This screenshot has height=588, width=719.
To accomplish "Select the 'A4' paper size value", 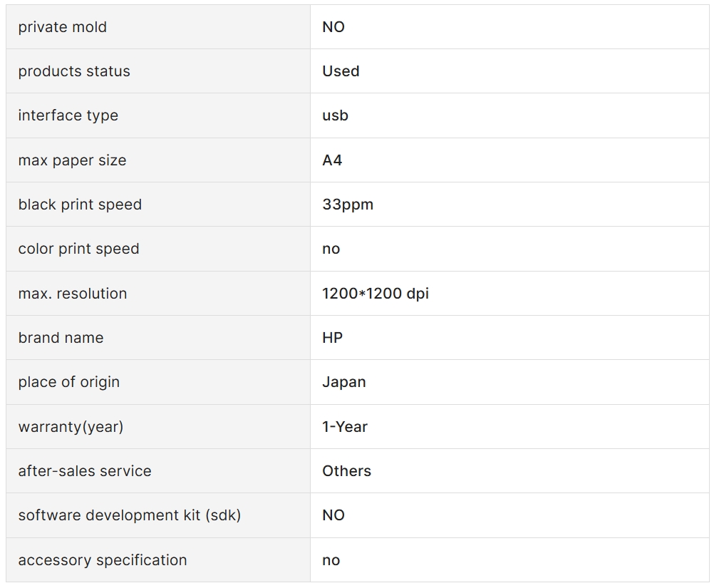I will coord(333,160).
